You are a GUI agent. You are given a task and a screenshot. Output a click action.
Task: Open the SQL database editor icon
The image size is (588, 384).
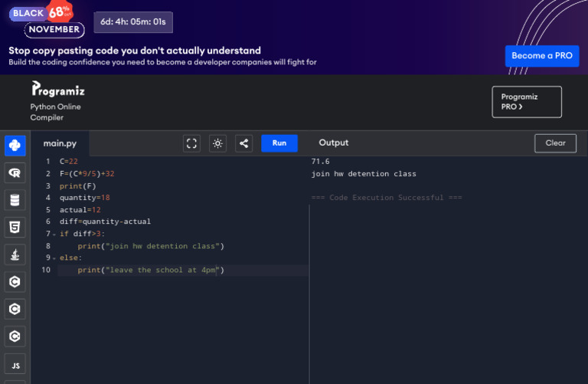(x=15, y=200)
